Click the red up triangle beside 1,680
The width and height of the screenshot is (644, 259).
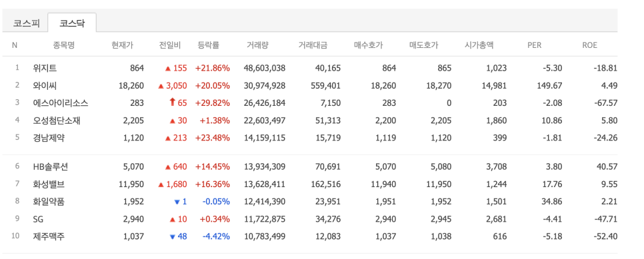click(161, 184)
